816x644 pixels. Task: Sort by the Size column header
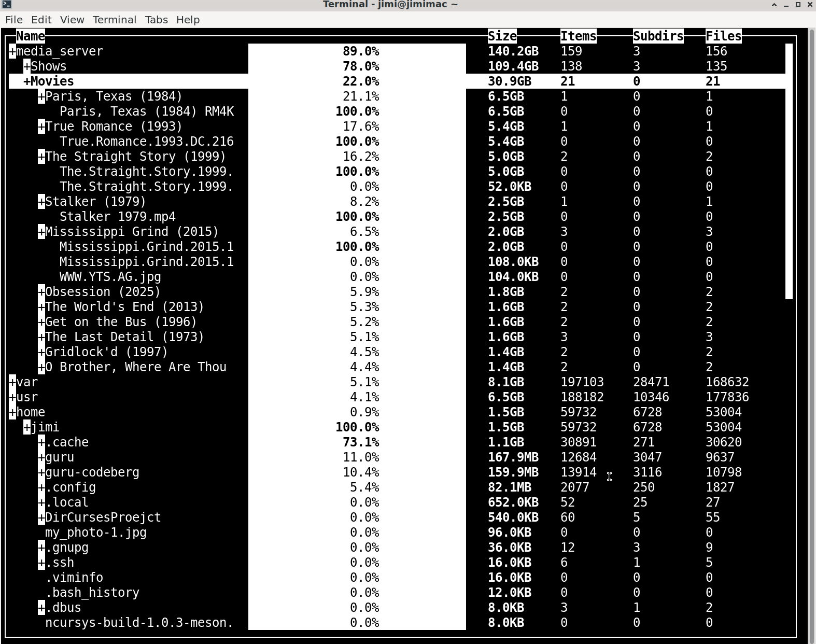tap(502, 36)
